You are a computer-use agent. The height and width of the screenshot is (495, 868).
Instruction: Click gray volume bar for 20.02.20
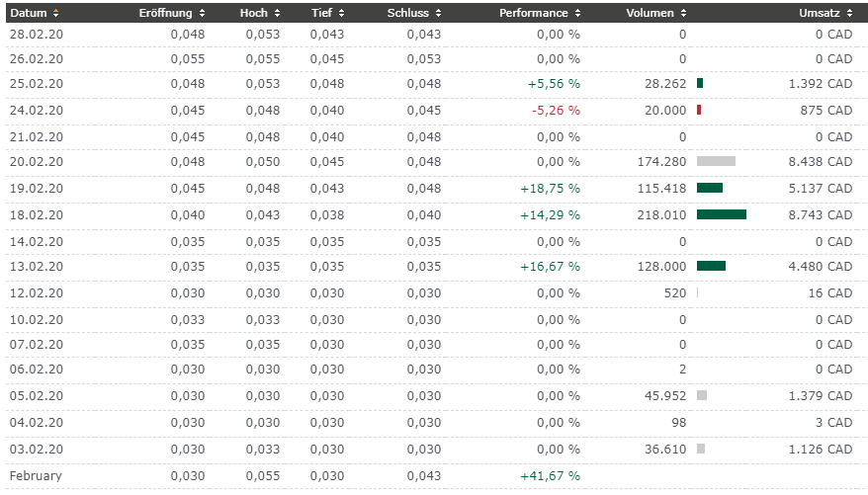(716, 162)
